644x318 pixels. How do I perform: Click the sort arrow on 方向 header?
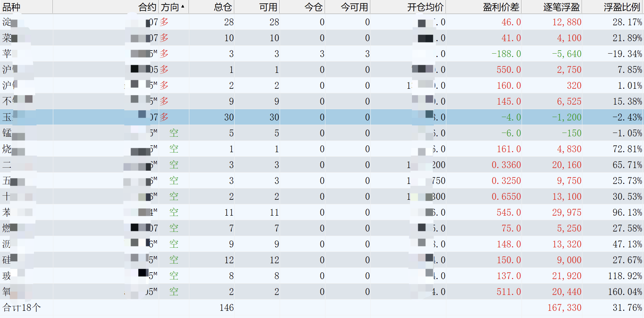pos(183,6)
